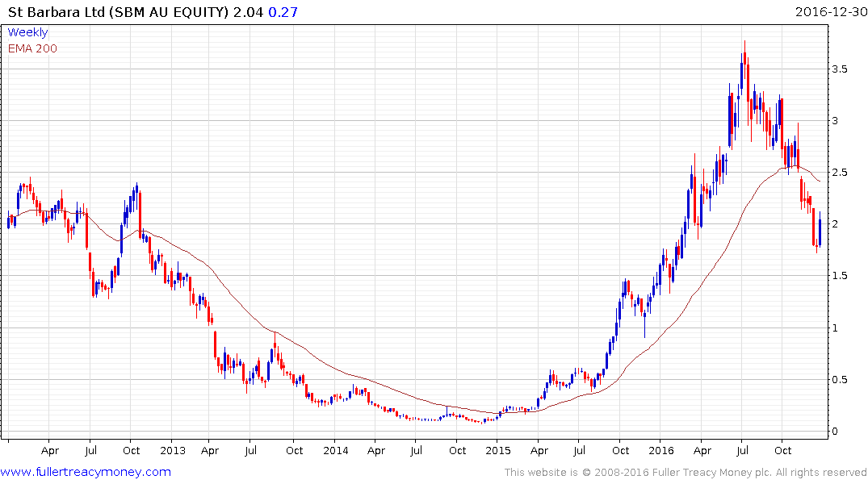Image resolution: width=868 pixels, height=484 pixels.
Task: Click the 0 price axis label
Action: pyautogui.click(x=835, y=432)
